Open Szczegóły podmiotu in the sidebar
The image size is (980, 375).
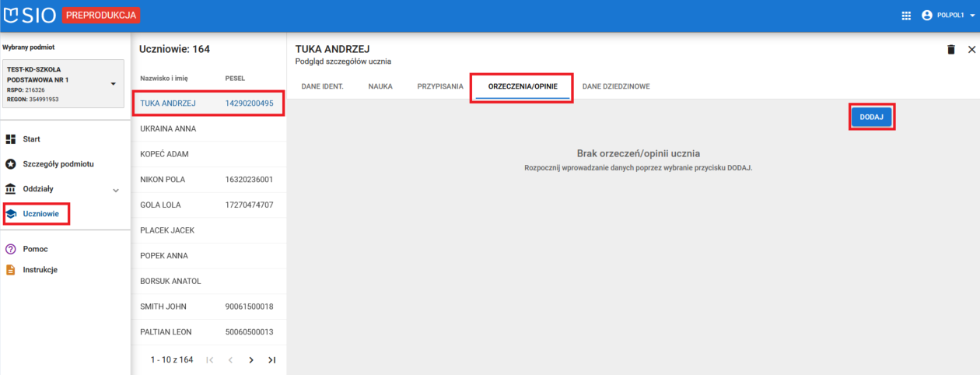[x=58, y=164]
